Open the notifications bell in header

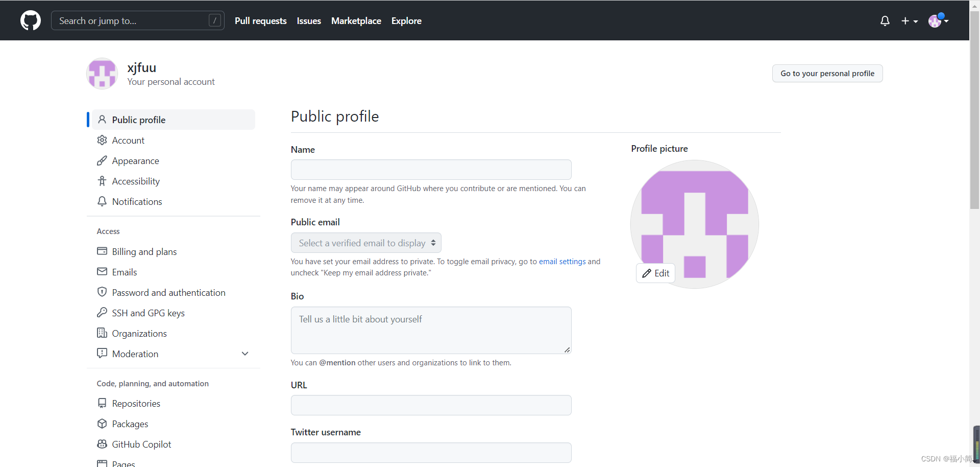point(885,21)
